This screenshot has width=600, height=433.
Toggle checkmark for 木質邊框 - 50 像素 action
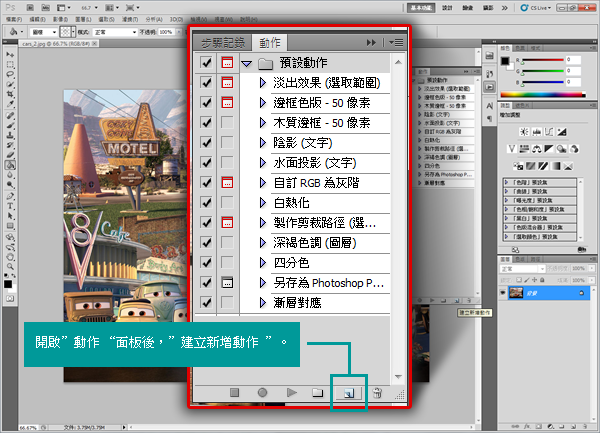tap(206, 122)
